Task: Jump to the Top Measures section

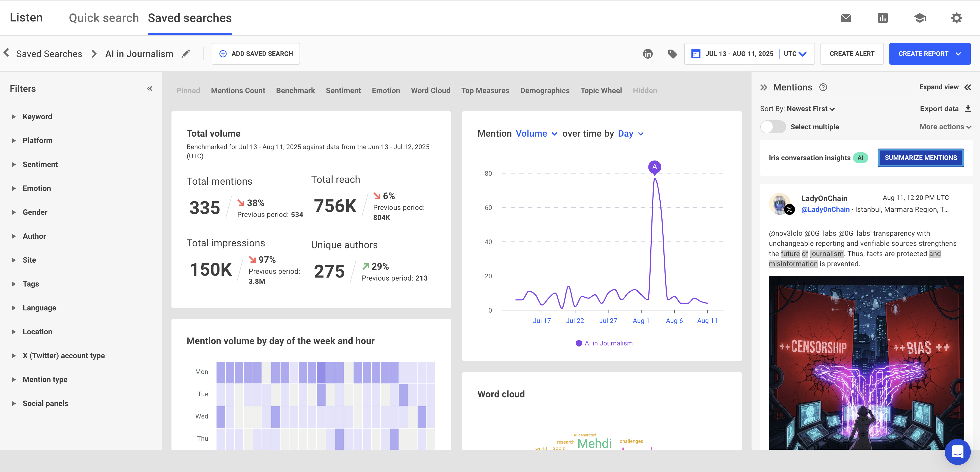Action: (485, 91)
